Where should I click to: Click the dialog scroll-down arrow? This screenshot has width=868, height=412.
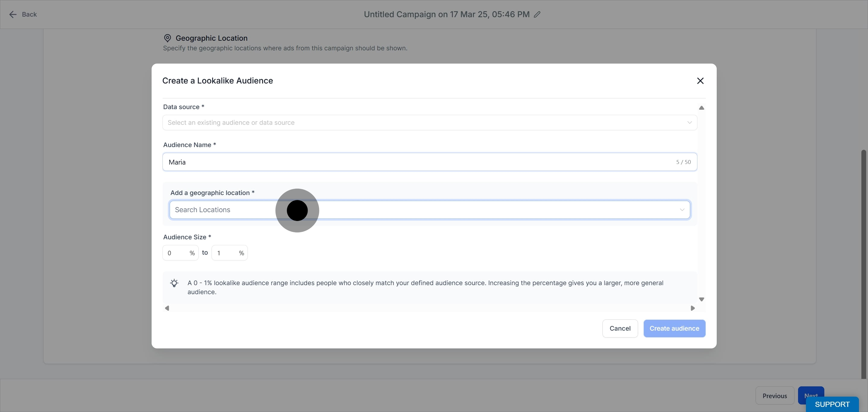[702, 300]
